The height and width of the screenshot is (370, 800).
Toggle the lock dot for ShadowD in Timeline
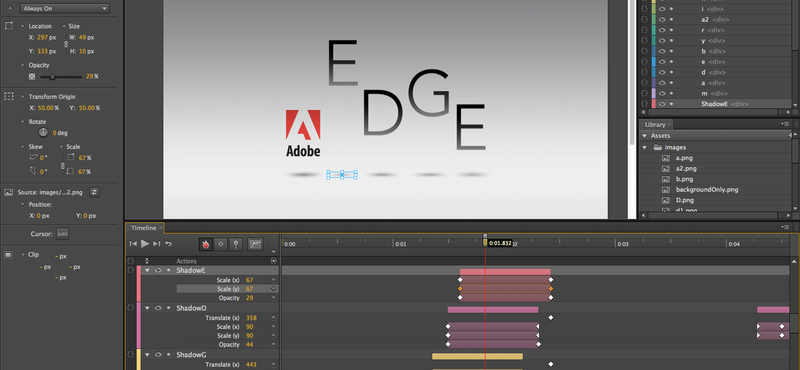click(x=169, y=308)
